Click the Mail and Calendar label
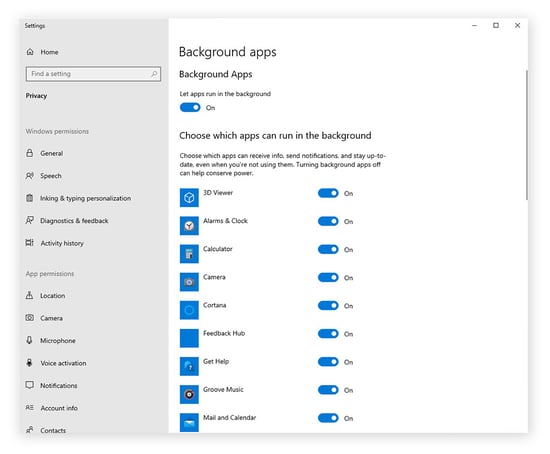This screenshot has width=550, height=454. [229, 417]
